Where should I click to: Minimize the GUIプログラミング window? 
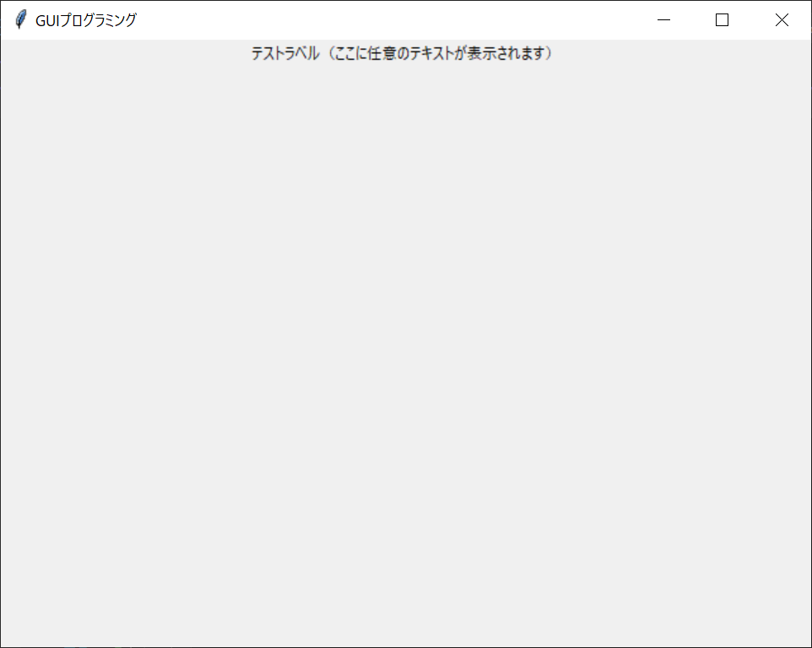(x=663, y=19)
